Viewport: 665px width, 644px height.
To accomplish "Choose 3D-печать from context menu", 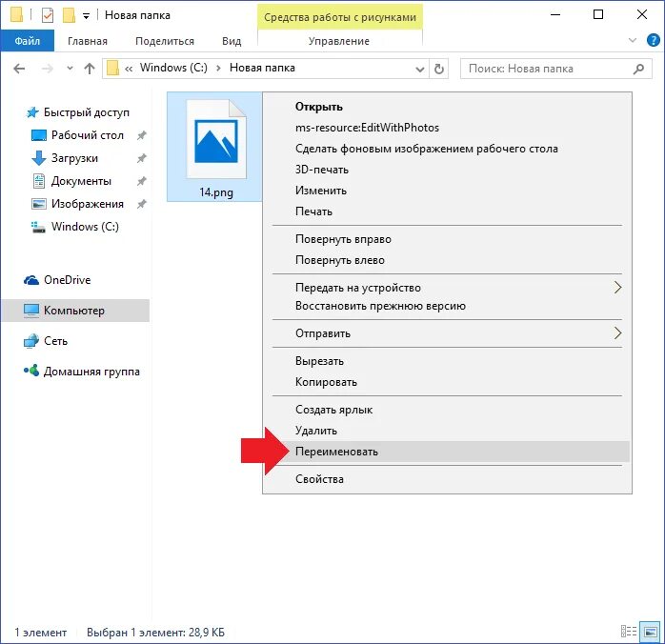I will coord(446,170).
